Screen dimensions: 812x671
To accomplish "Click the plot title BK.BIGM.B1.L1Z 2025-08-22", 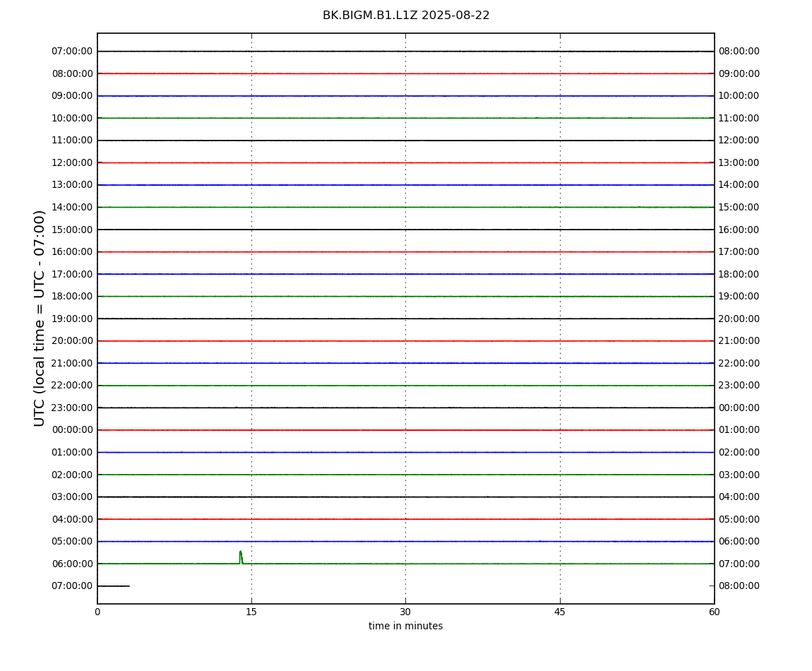I will [x=406, y=16].
